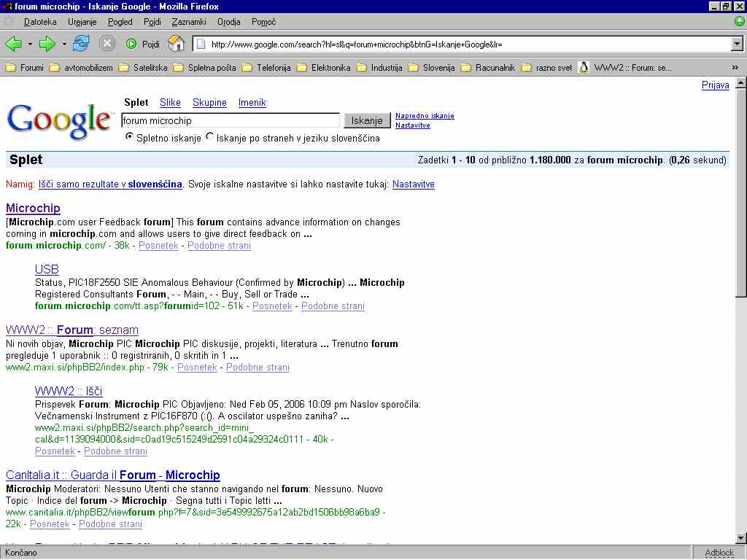This screenshot has height=560, width=747.
Task: Open the Urejanje menu
Action: pos(82,22)
